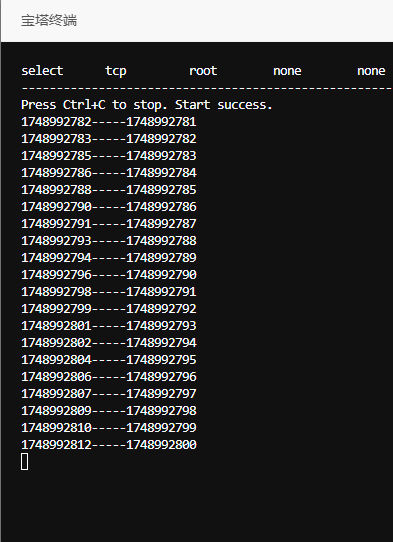Click the last 'none' value at right edge
393x542 pixels.
[x=371, y=71]
